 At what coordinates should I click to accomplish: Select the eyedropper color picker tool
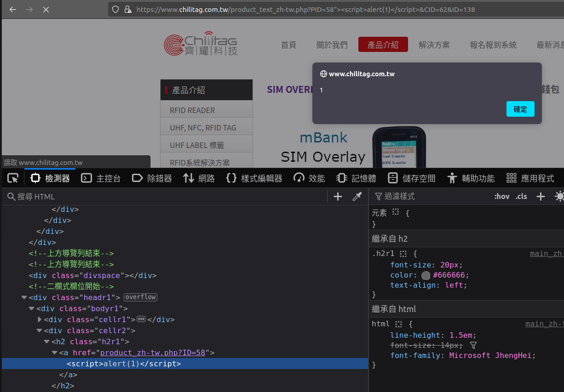357,197
